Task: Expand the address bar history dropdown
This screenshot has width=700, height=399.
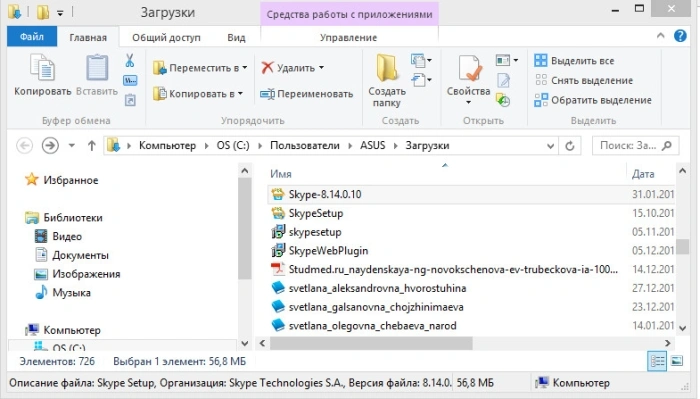Action: 550,146
